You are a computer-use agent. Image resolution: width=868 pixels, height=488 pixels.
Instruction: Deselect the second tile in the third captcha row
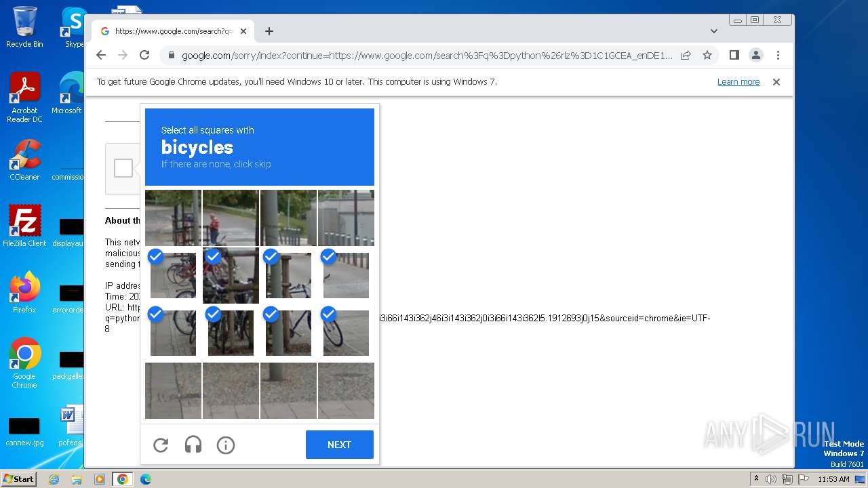tap(231, 333)
